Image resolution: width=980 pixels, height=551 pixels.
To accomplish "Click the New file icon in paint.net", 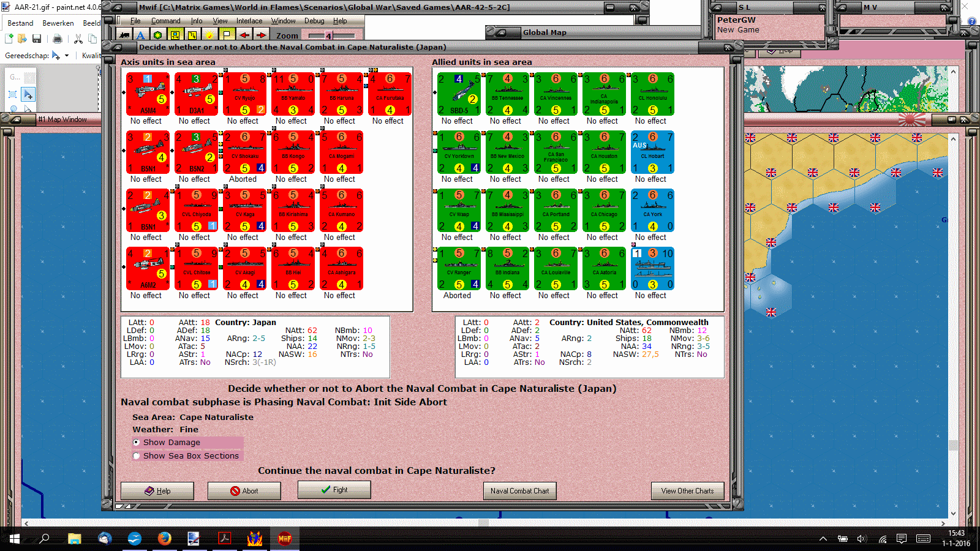I will [9, 39].
